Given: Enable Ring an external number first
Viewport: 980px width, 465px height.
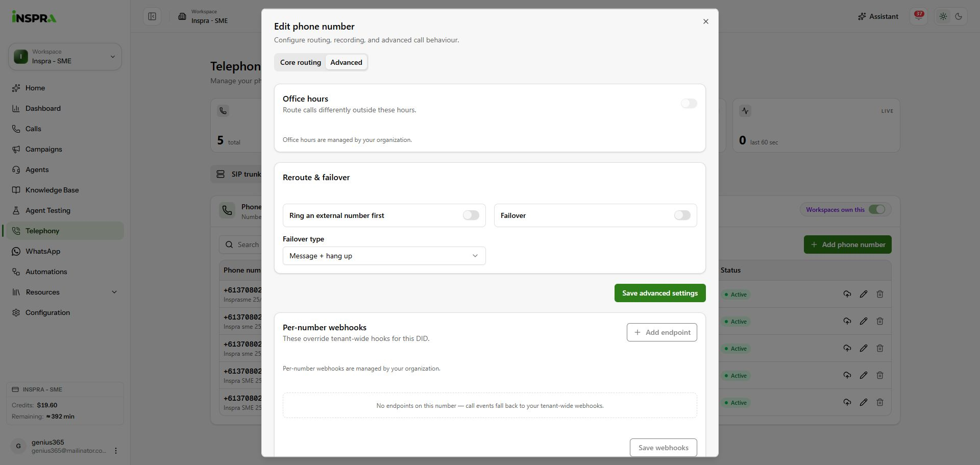Looking at the screenshot, I should click(471, 215).
